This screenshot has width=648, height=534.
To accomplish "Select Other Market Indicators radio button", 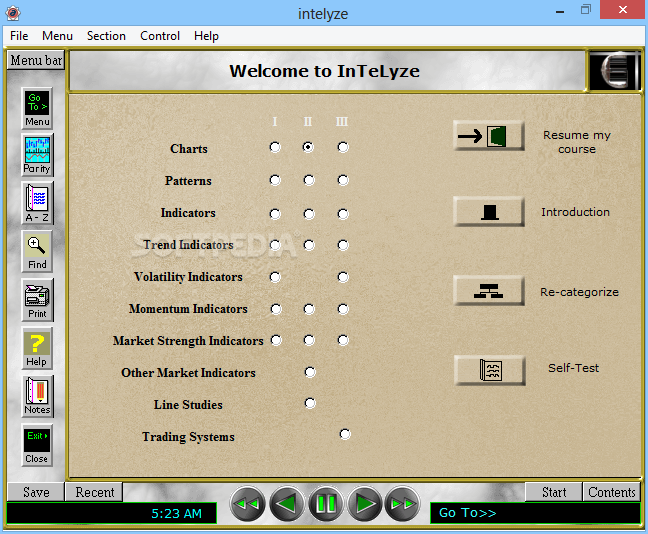I will [x=310, y=372].
